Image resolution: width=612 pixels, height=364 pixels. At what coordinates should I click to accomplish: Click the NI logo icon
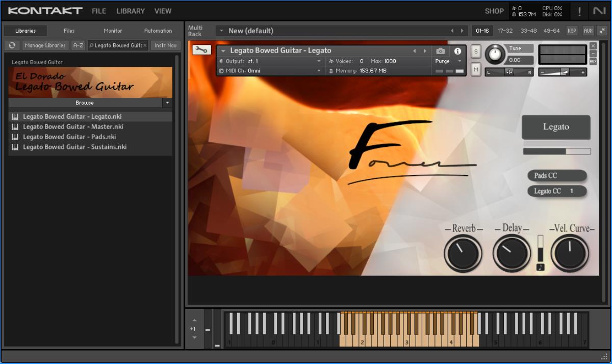coord(599,11)
